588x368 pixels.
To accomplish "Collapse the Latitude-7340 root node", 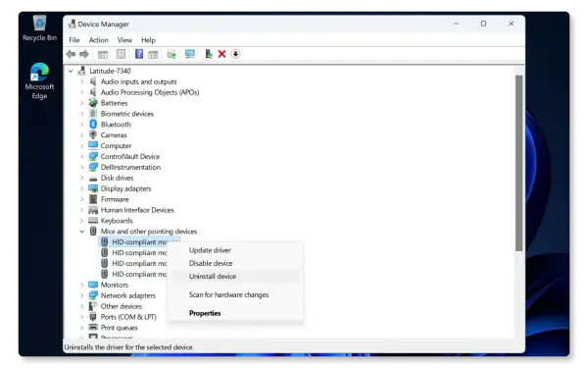I will [x=71, y=71].
